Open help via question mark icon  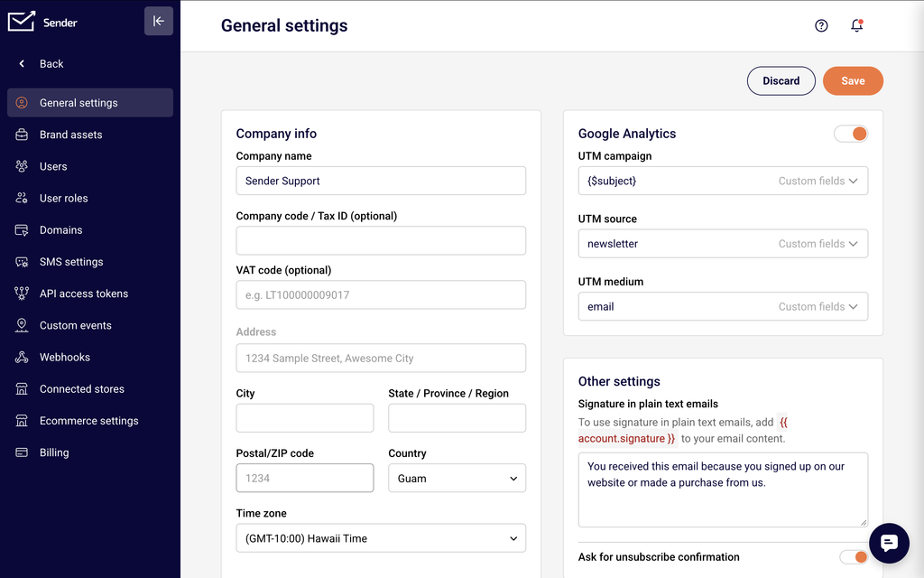point(821,25)
